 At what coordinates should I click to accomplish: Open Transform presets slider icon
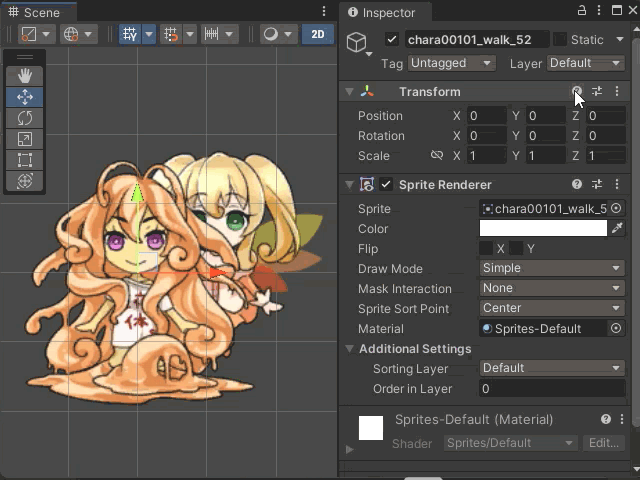pos(597,91)
